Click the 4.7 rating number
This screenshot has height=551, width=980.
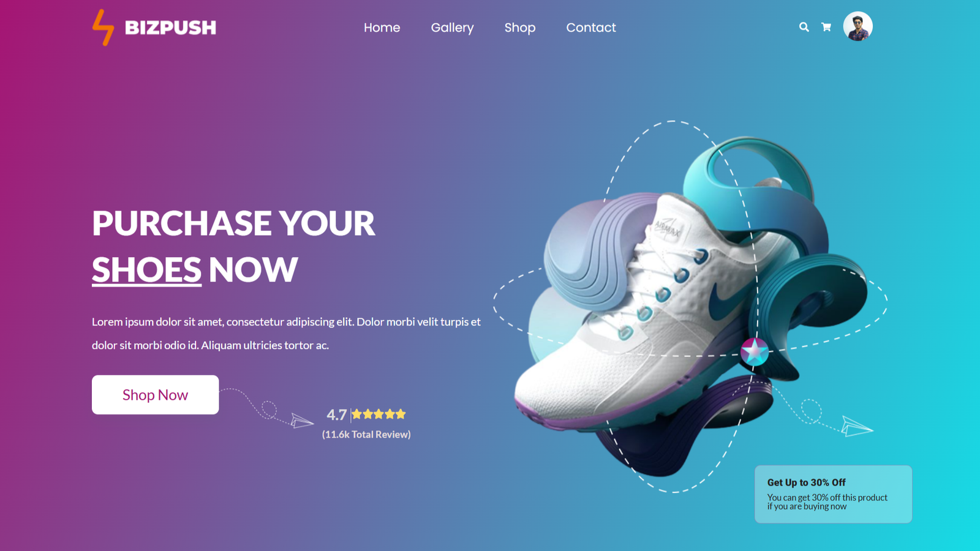pos(336,414)
